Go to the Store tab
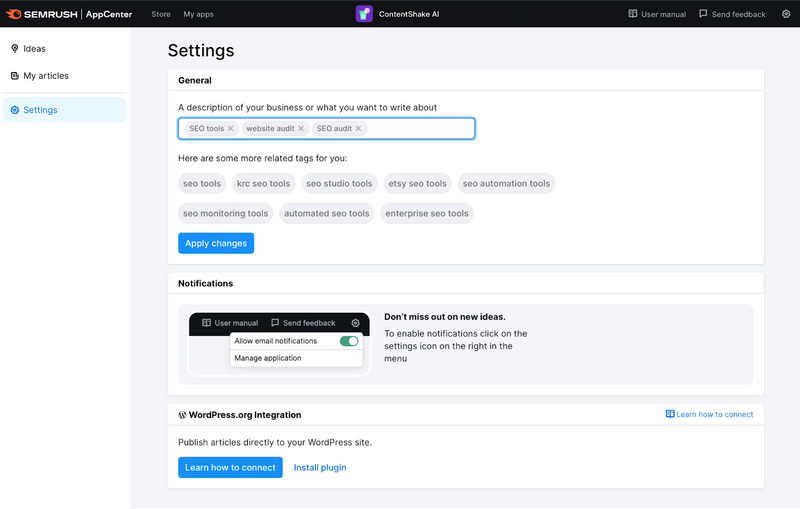This screenshot has width=800, height=509. (x=161, y=14)
